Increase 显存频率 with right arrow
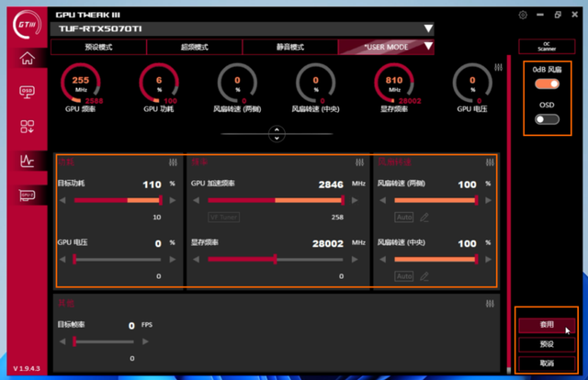 click(355, 260)
